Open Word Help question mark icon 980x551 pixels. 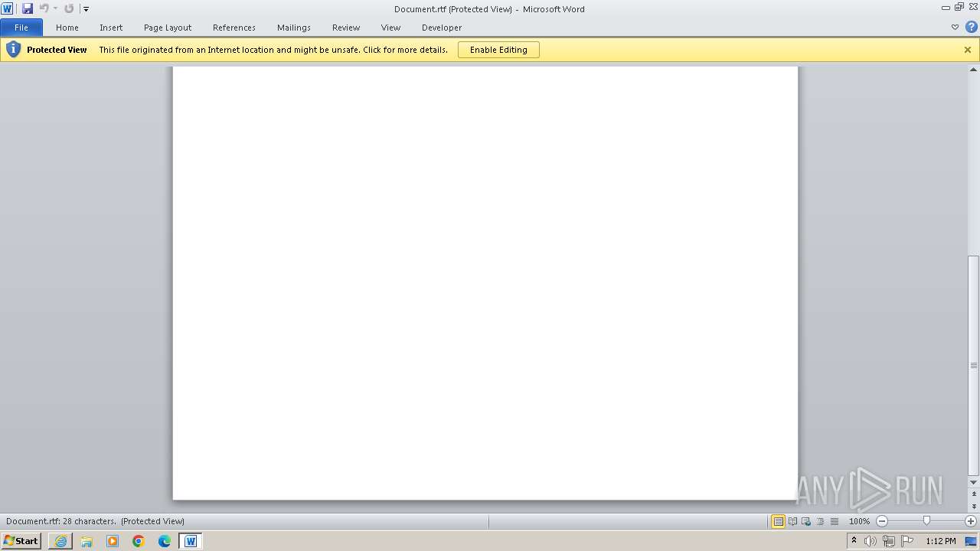[971, 28]
